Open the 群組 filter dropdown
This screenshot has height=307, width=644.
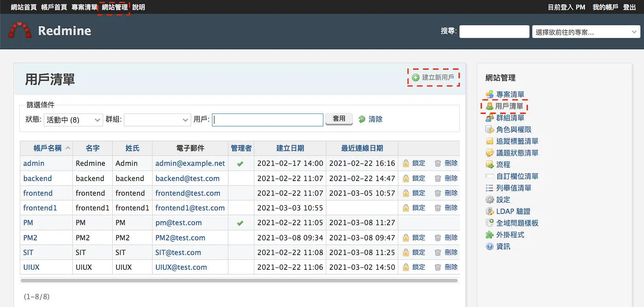(157, 119)
